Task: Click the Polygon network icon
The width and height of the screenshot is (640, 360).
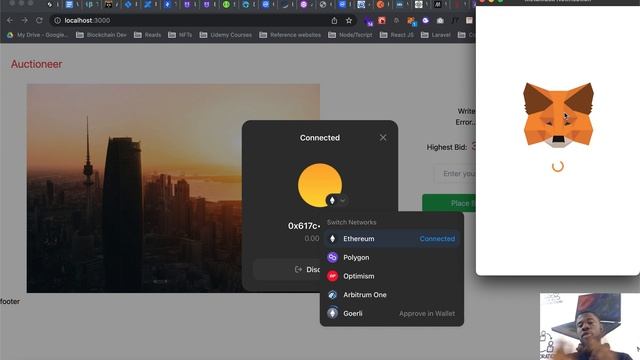Action: point(333,258)
